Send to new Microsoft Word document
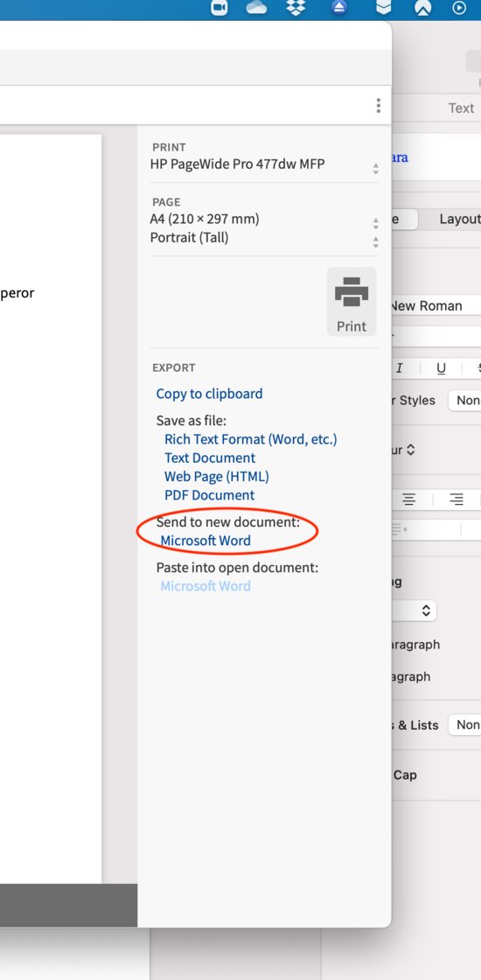481x980 pixels. (206, 541)
